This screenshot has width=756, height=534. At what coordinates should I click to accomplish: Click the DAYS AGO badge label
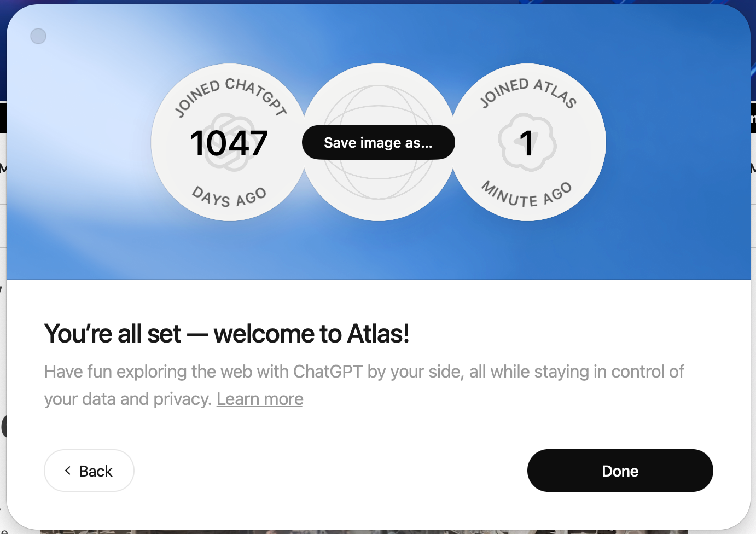229,197
